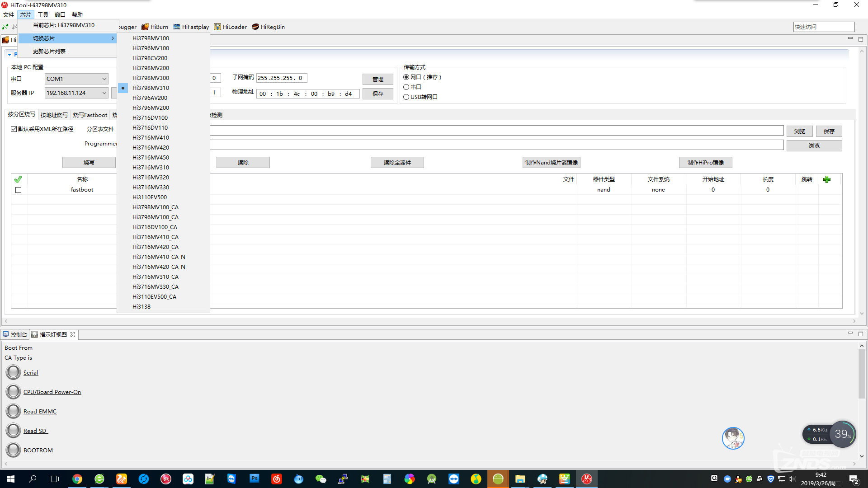Screen dimensions: 868x488
Task: Select serial port transfer mode
Action: coord(406,87)
